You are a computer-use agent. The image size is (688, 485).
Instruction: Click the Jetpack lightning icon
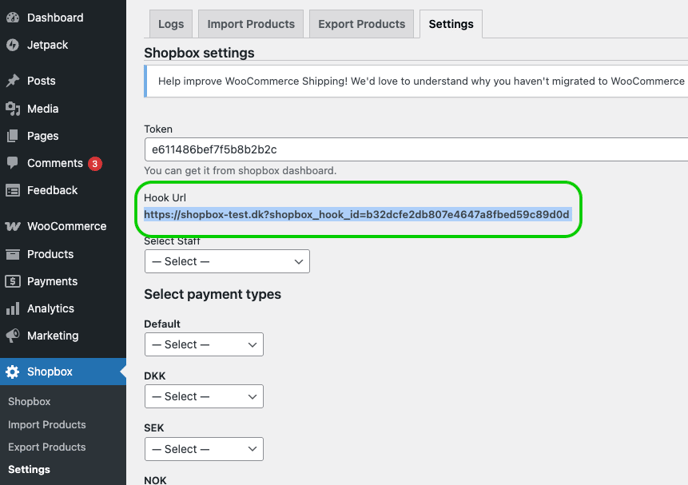[x=12, y=45]
